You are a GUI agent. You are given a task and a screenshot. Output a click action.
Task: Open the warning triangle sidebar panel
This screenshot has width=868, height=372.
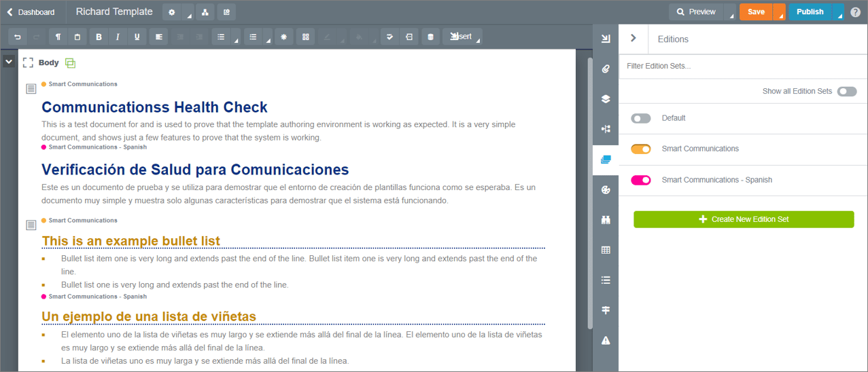(606, 340)
